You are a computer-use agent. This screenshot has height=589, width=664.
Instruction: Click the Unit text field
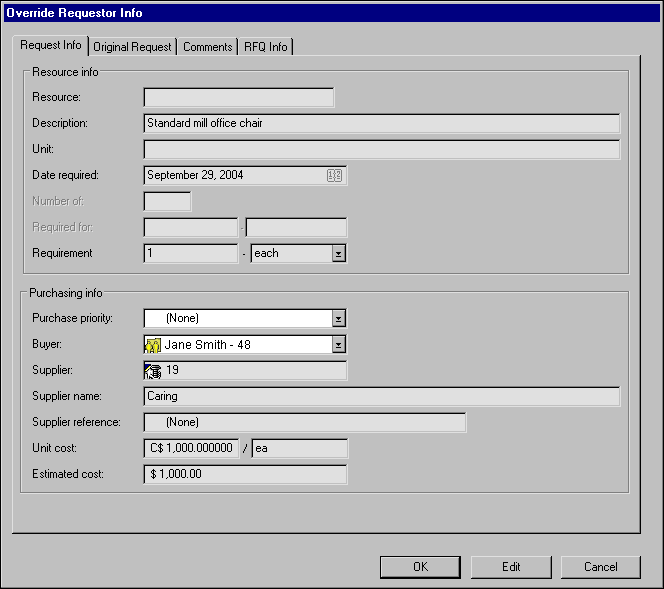pyautogui.click(x=381, y=150)
